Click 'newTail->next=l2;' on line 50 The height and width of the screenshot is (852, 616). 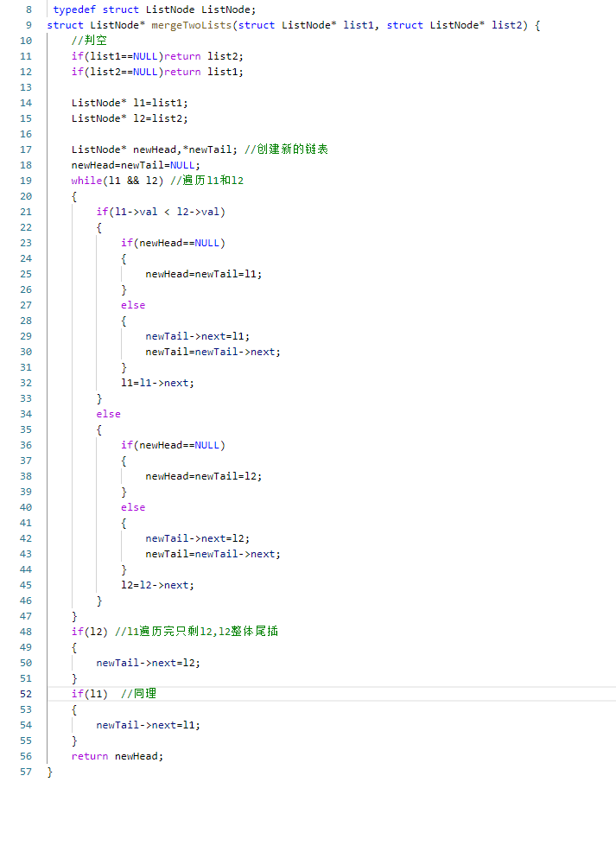pyautogui.click(x=149, y=663)
